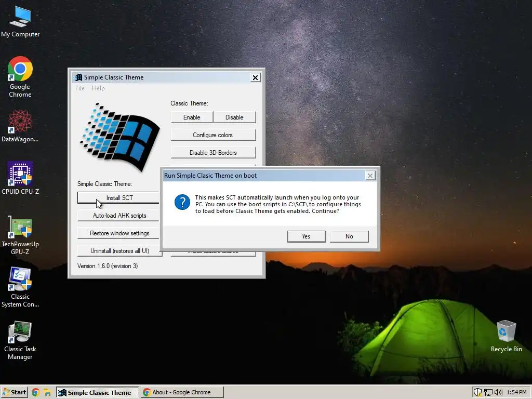The width and height of the screenshot is (532, 399).
Task: Switch to Simple Classic Theme taskbar button
Action: click(x=97, y=393)
